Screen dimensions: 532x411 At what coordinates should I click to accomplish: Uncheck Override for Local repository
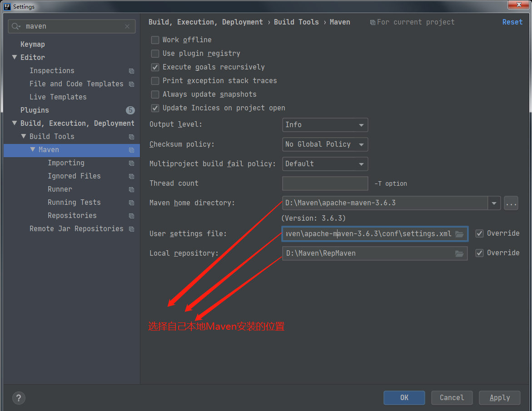[x=479, y=253]
